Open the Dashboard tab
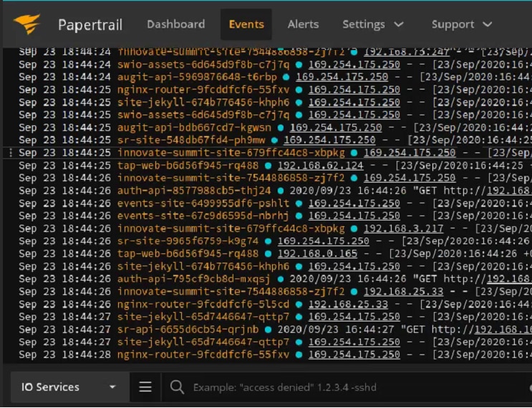The height and width of the screenshot is (408, 532). pyautogui.click(x=175, y=24)
